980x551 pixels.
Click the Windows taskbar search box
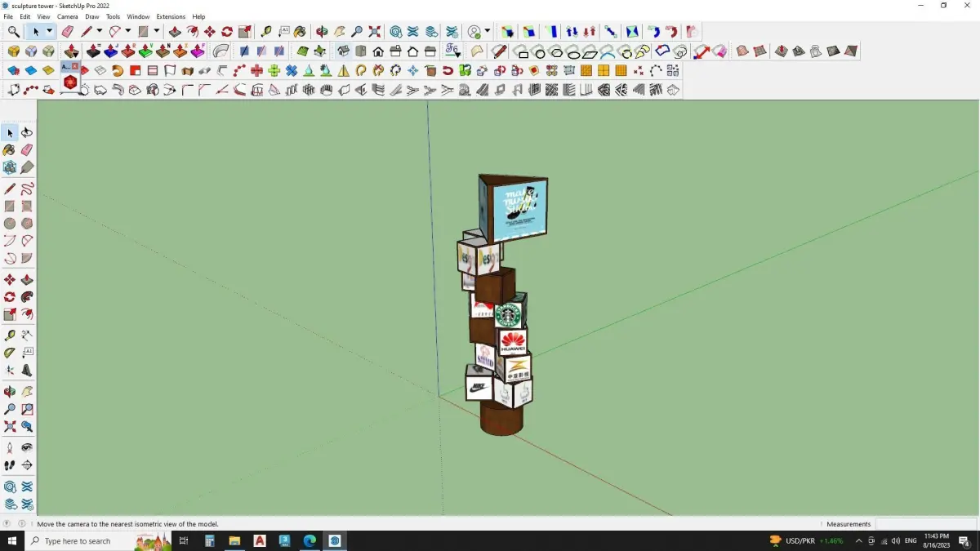99,540
